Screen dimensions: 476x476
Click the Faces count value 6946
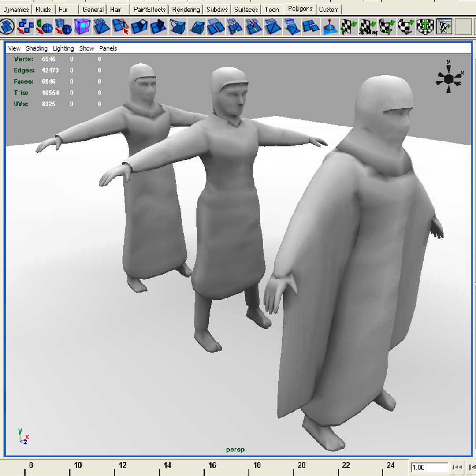(48, 82)
